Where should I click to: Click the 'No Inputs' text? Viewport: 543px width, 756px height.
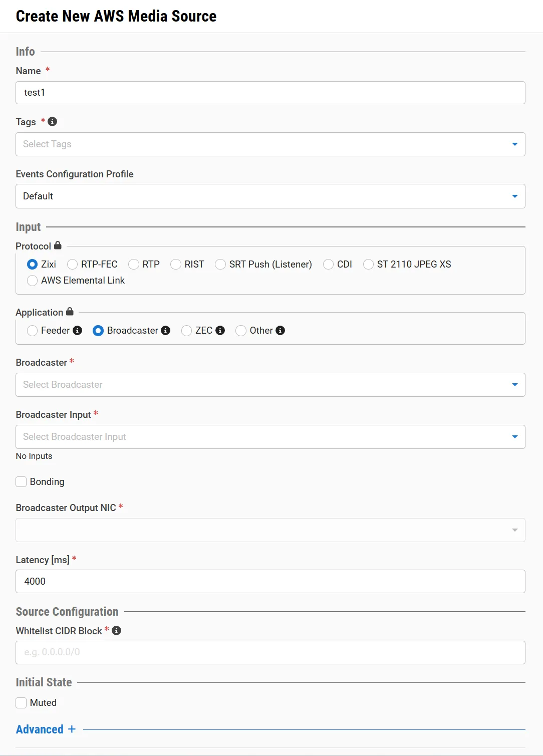point(34,456)
